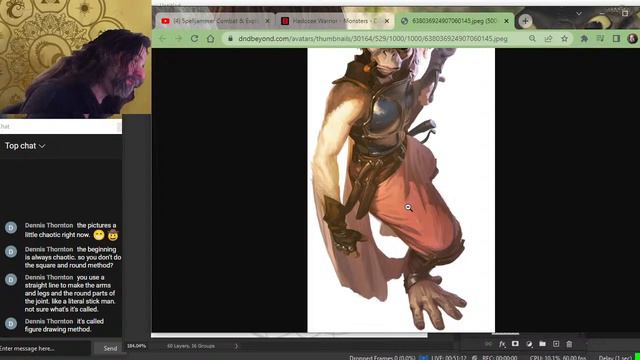Open the browser extensions puzzle menu
This screenshot has width=640, height=360.
tap(584, 38)
